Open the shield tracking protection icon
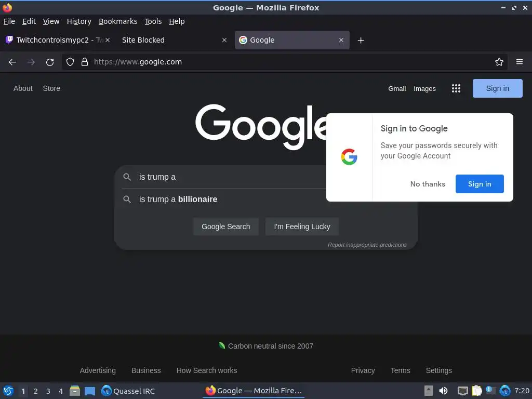This screenshot has width=532, height=399. (x=70, y=62)
